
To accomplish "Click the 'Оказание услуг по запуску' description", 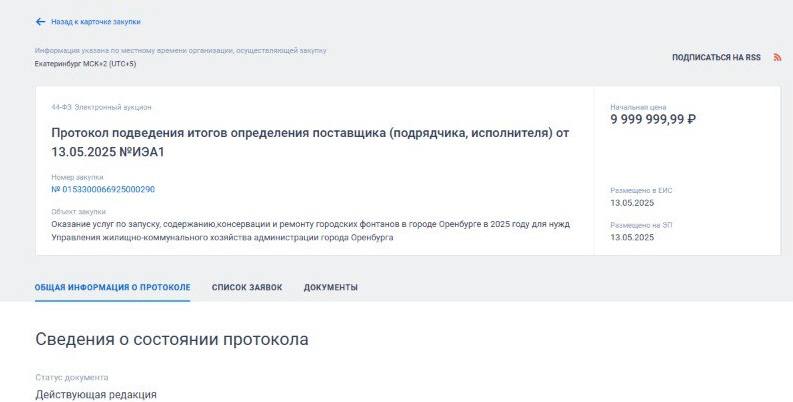I will pos(311,231).
